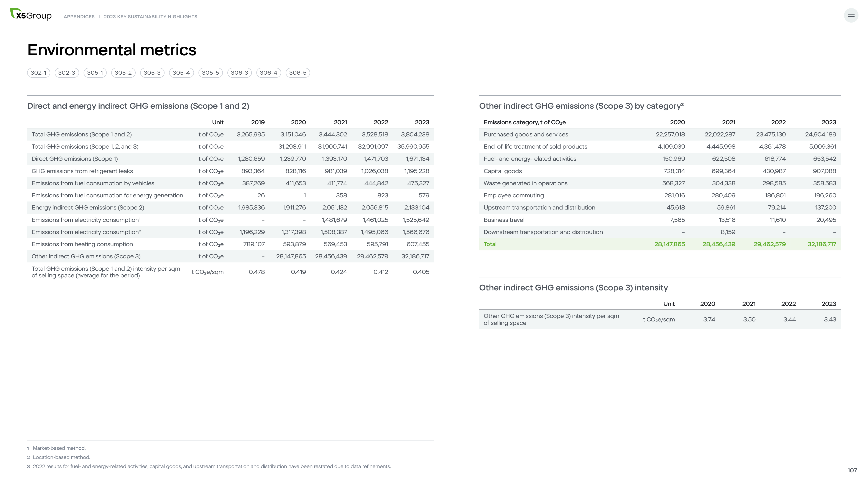Click Purchased goods and services label

click(526, 134)
